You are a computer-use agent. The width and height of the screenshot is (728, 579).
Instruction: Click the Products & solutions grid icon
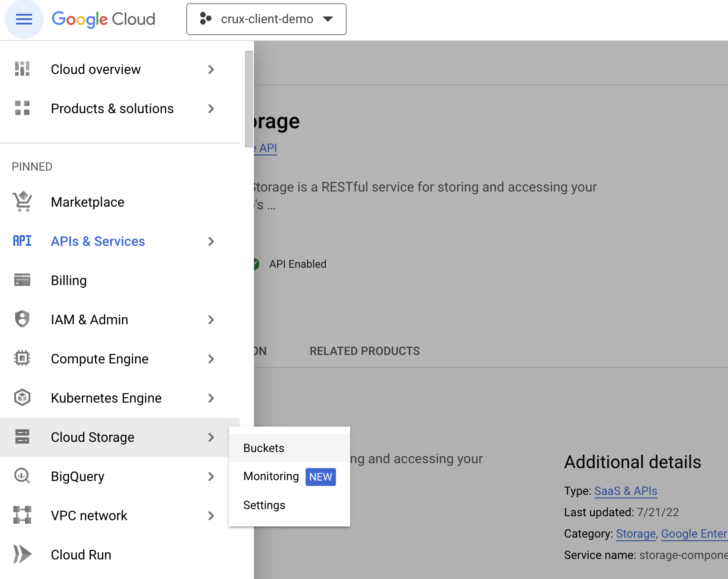point(22,108)
